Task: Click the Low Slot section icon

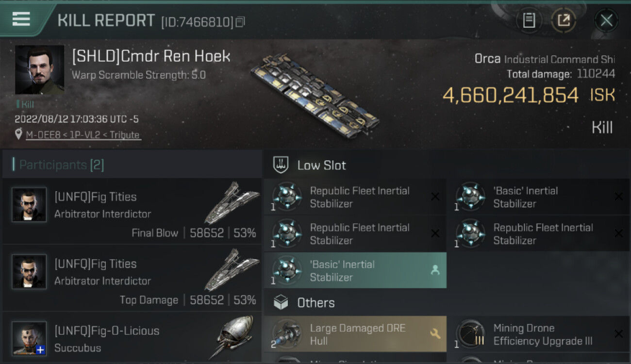Action: 281,165
